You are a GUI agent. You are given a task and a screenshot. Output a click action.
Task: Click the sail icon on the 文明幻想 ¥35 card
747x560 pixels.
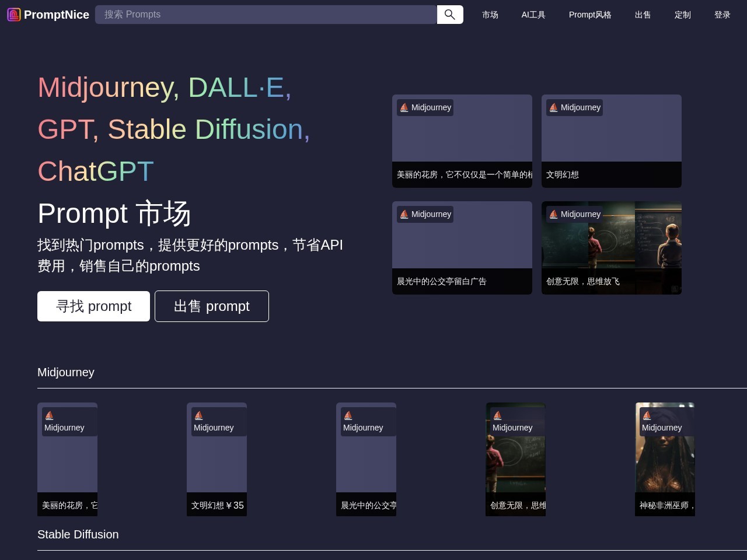(x=199, y=415)
